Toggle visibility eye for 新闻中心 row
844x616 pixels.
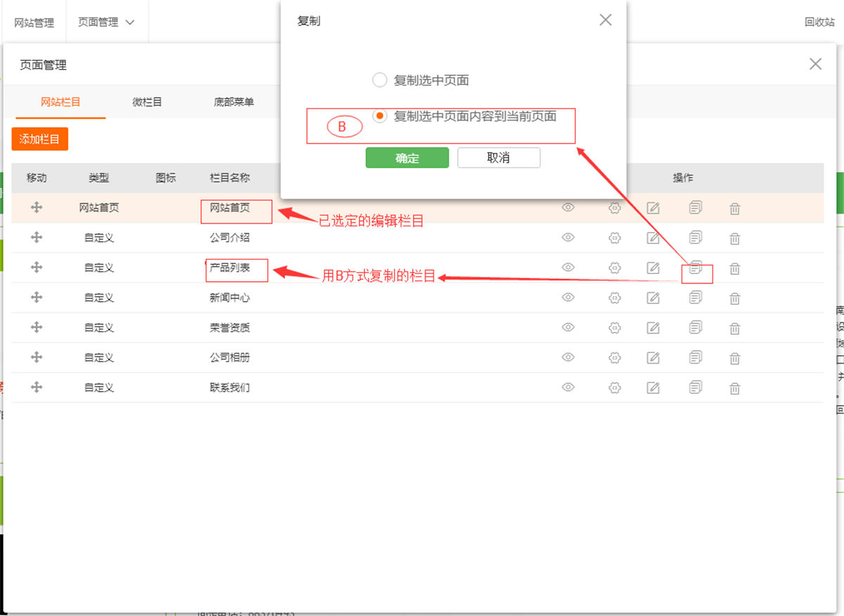coord(568,297)
